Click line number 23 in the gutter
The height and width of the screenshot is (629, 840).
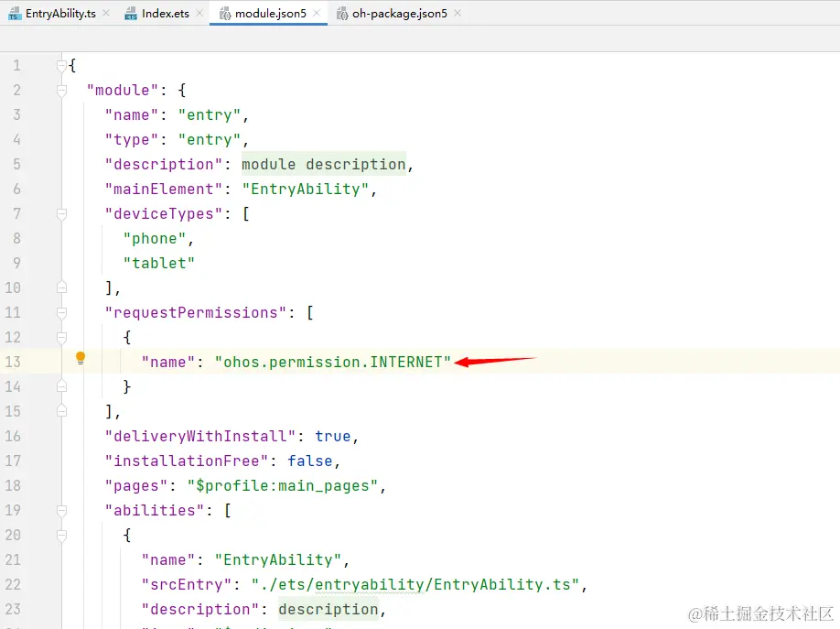[x=13, y=609]
